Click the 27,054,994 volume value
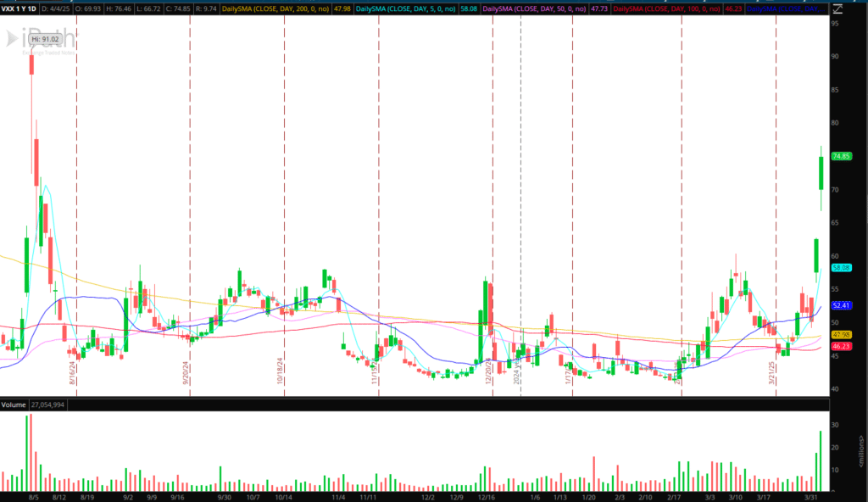 (x=47, y=405)
